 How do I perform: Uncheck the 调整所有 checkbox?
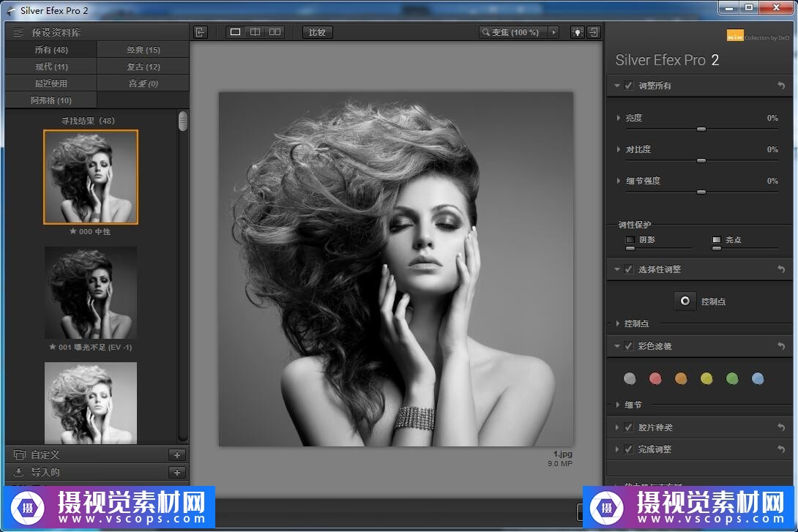click(628, 86)
